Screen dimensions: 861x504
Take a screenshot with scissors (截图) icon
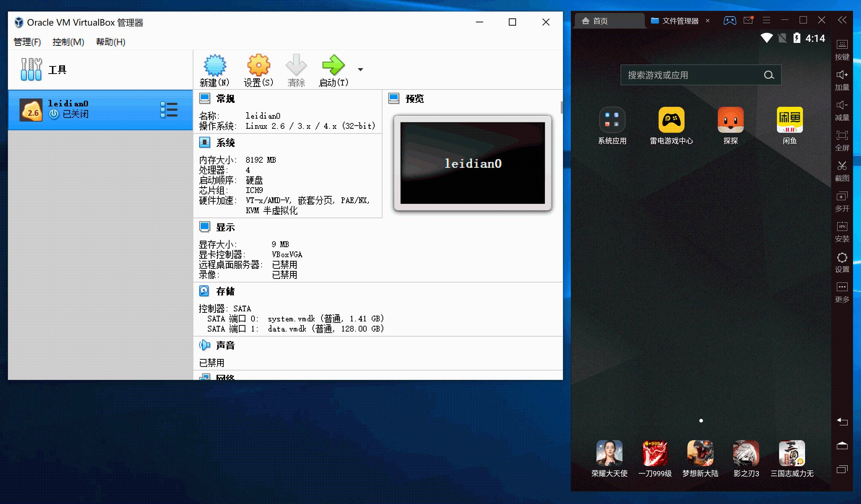coord(842,166)
